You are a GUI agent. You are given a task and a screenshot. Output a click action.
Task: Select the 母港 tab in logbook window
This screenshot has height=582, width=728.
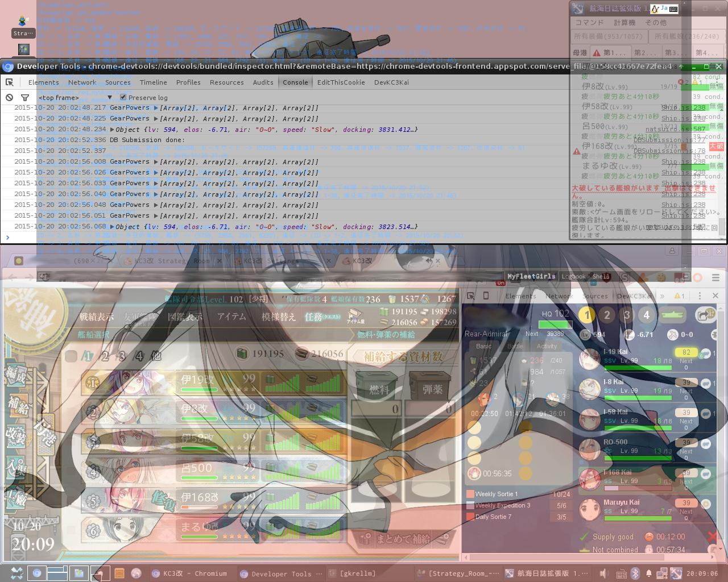click(x=580, y=52)
